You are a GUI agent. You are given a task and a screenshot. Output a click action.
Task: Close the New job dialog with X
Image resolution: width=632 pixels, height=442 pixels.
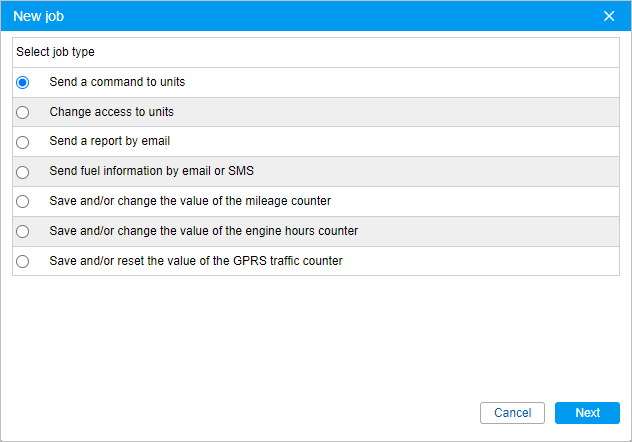[609, 16]
